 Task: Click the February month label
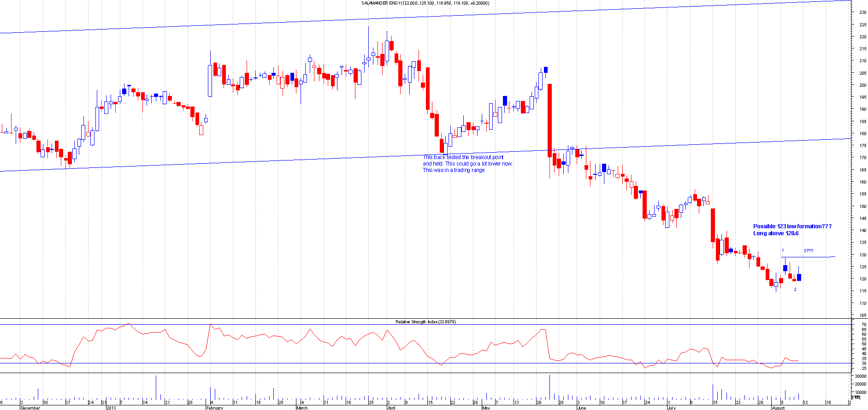[x=215, y=408]
